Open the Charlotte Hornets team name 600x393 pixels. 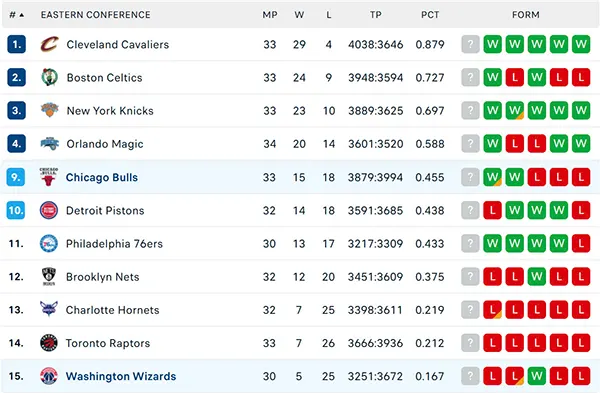click(112, 310)
